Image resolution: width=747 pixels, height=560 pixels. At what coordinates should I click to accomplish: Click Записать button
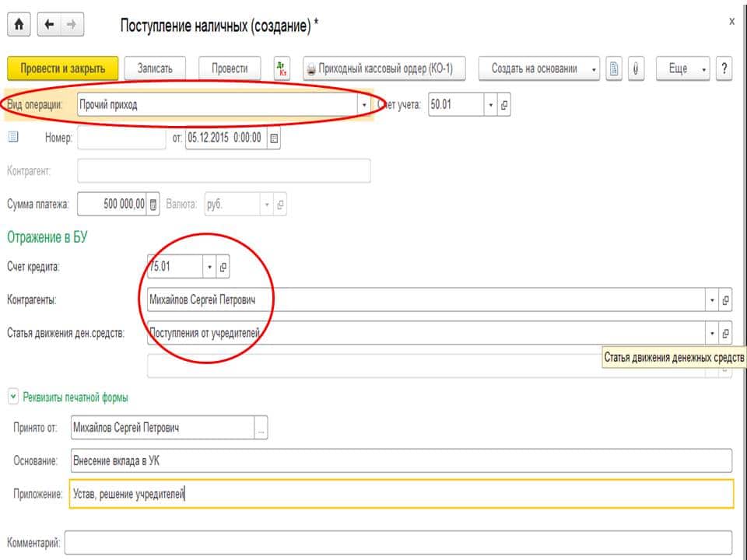coord(155,68)
